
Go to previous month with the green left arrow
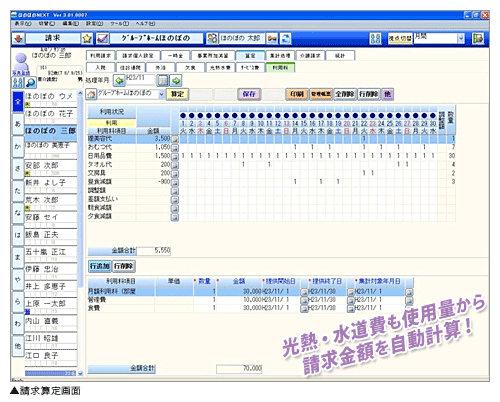pyautogui.click(x=119, y=81)
